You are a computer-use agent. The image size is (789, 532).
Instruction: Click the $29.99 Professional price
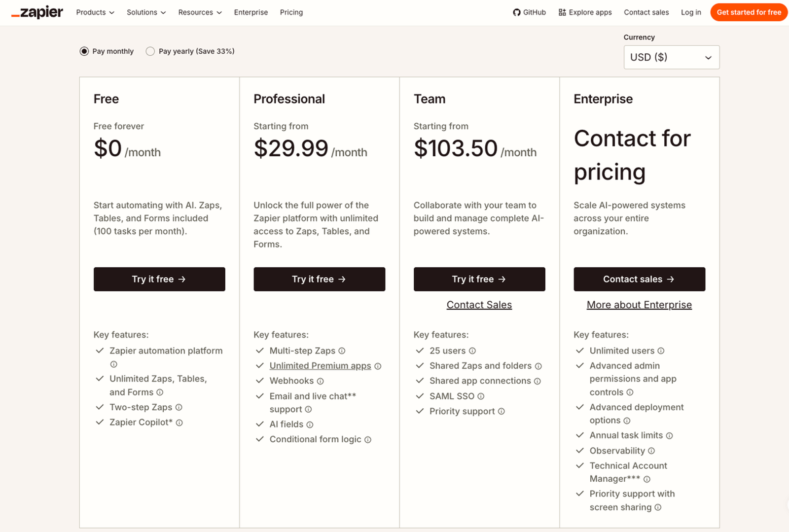coord(291,148)
